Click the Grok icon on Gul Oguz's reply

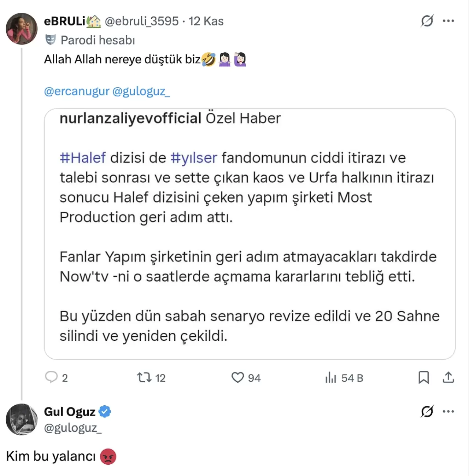pyautogui.click(x=427, y=412)
